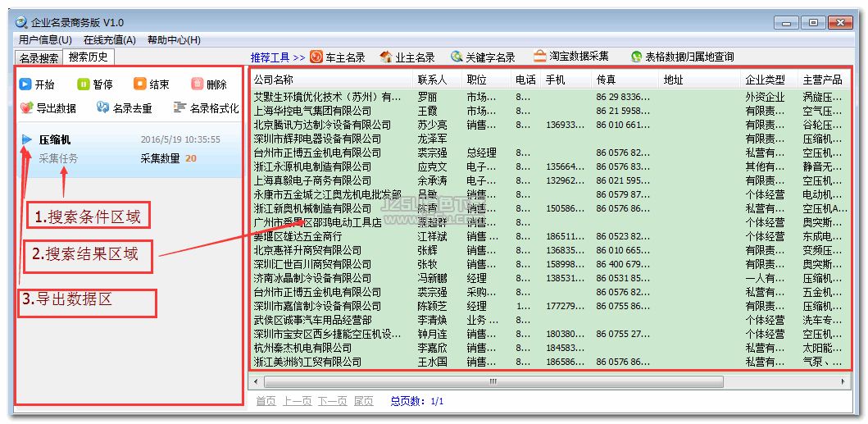Viewport: 868px width, 424px height.
Task: Sort by 手机 column header
Action: pos(566,80)
